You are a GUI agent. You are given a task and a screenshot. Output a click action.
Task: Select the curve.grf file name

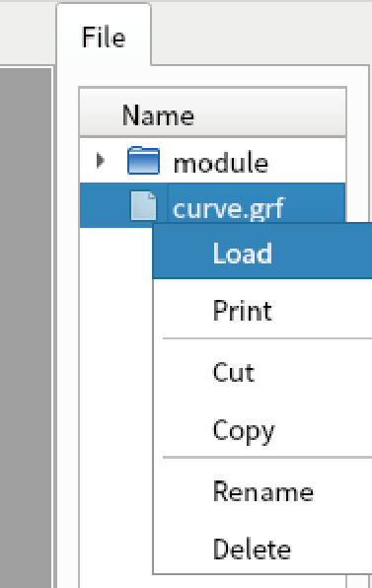coord(229,208)
